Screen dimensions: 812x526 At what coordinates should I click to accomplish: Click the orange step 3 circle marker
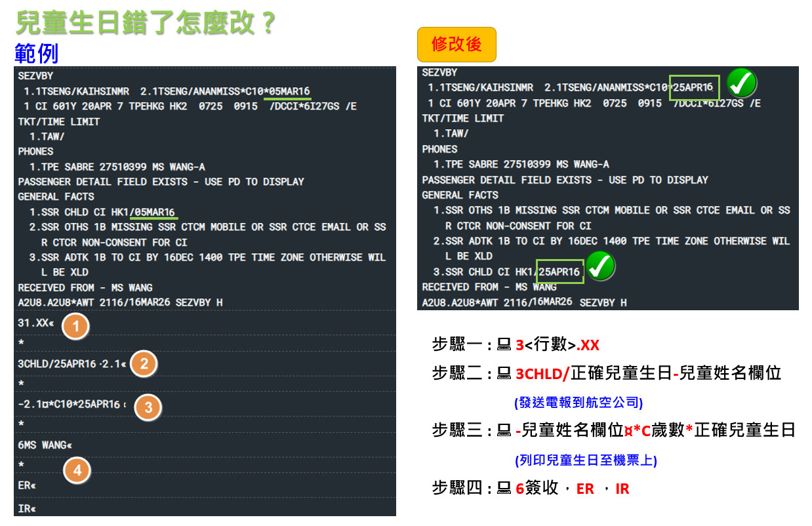coord(148,407)
